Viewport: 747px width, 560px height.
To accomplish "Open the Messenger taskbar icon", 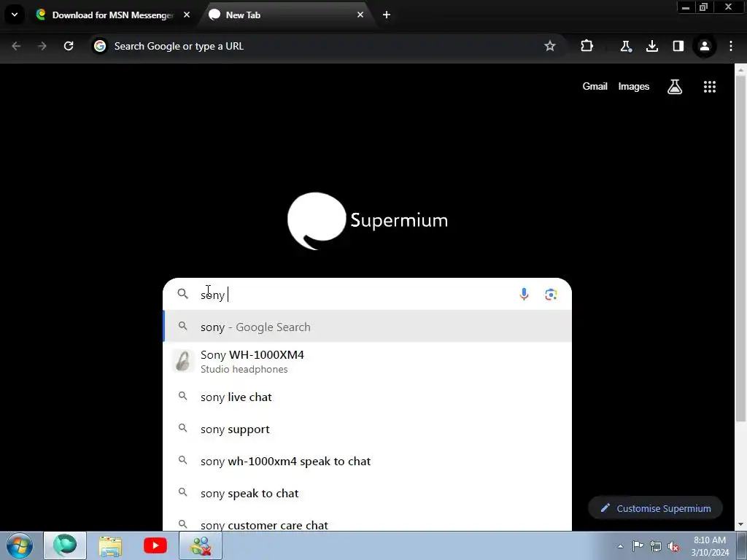I will click(x=201, y=545).
